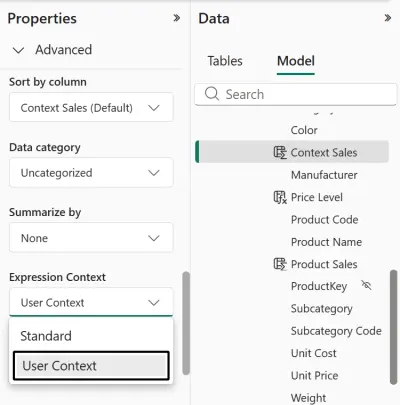Viewport: 400px width, 405px height.
Task: Select the Price Level column
Action: [317, 197]
